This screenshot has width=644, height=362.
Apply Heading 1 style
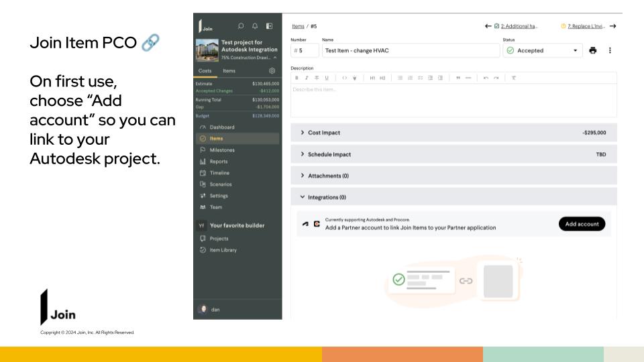click(372, 78)
